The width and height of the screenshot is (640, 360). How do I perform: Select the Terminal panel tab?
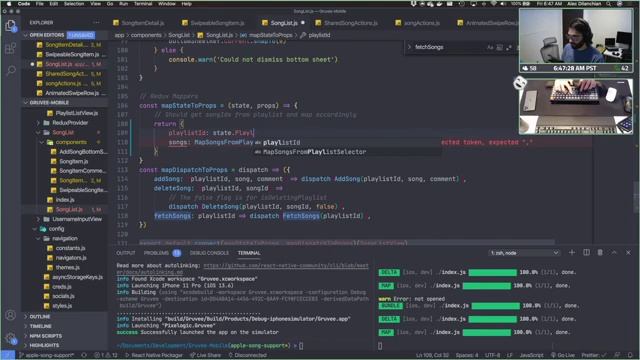tap(249, 253)
